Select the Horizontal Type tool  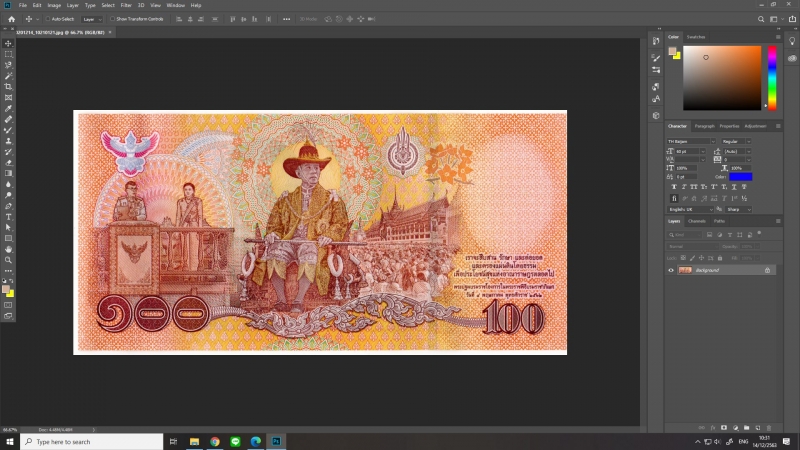(8, 217)
